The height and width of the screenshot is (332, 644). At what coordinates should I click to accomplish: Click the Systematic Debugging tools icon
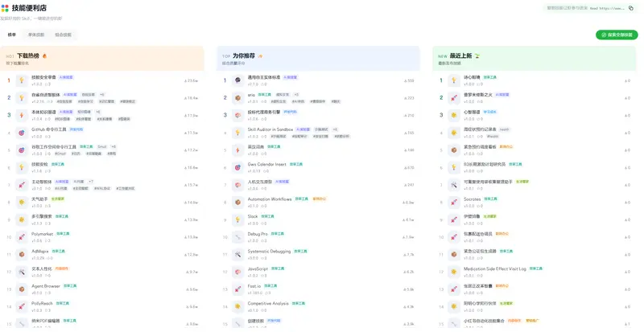(x=237, y=255)
